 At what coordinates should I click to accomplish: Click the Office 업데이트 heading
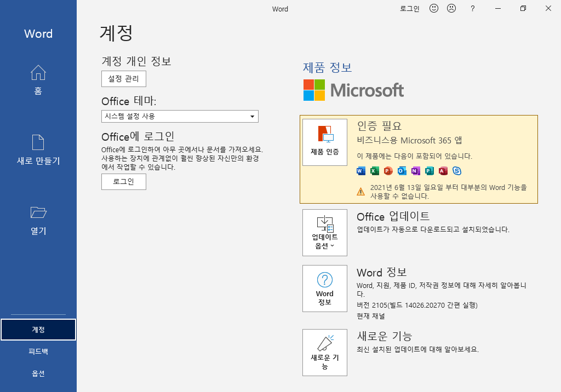tap(393, 216)
